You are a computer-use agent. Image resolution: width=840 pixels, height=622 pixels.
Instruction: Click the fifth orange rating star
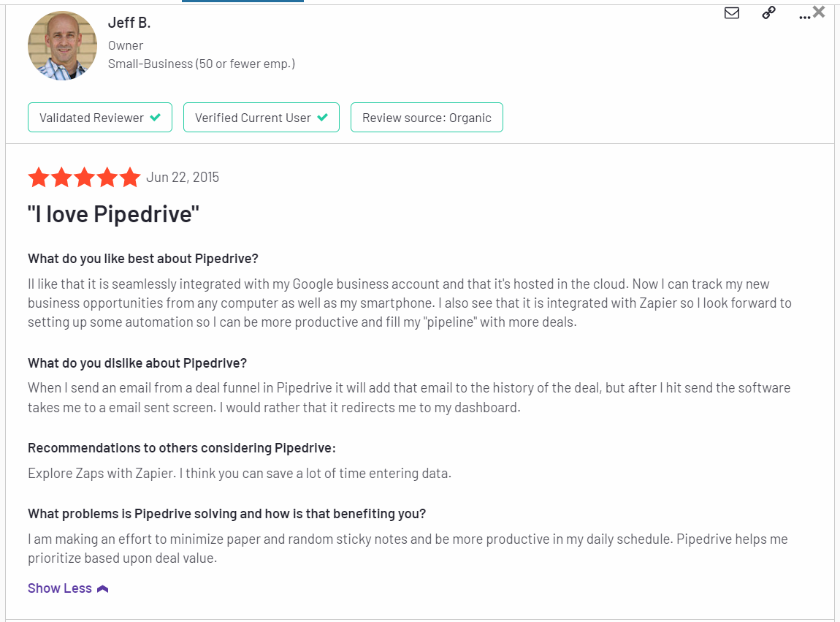pos(129,177)
